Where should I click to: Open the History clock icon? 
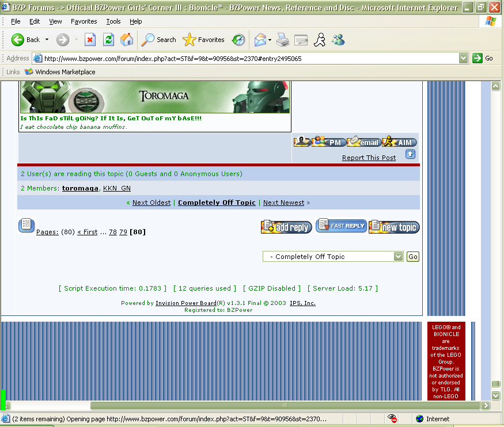(x=238, y=40)
